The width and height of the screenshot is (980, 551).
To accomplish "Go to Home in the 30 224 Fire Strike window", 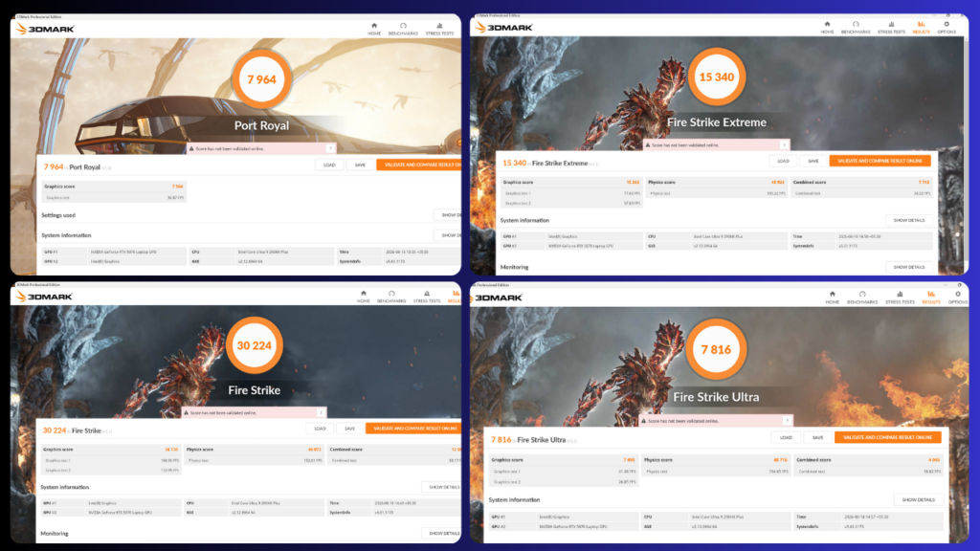I will coord(363,297).
